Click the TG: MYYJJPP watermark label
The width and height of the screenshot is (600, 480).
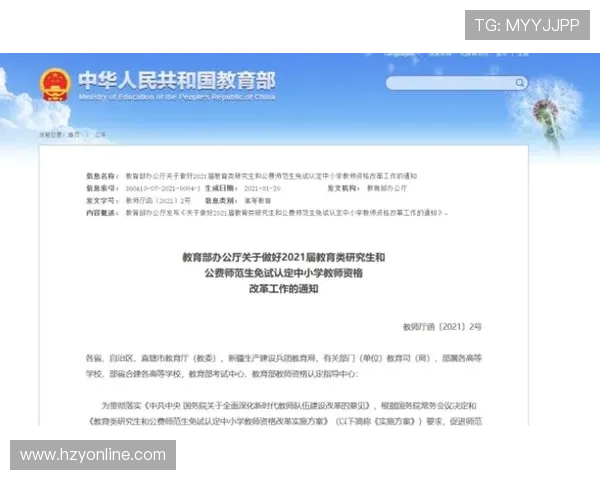[x=527, y=25]
